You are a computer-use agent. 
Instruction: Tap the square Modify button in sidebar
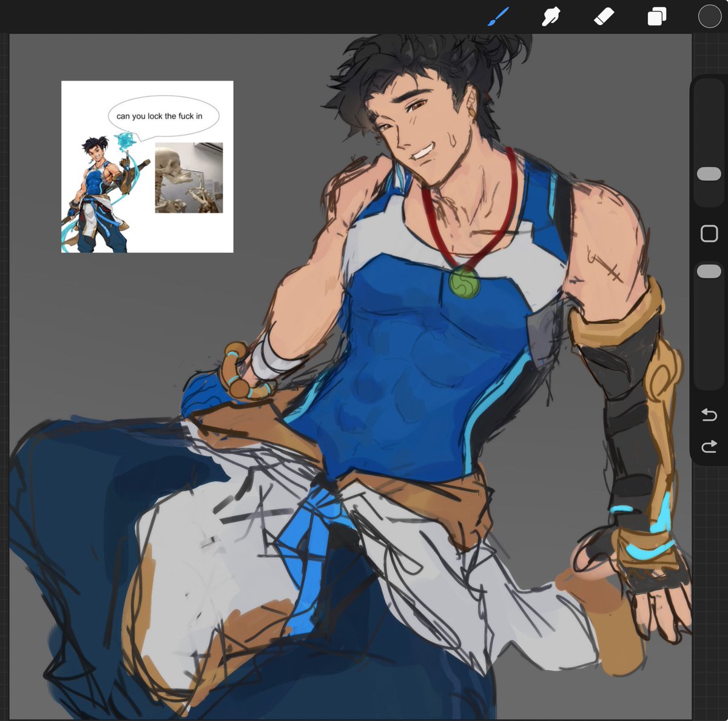(709, 233)
